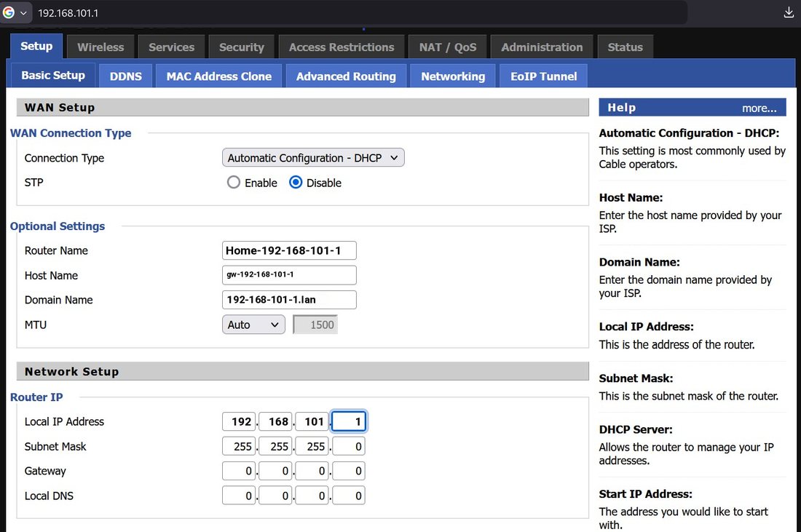Screen dimensions: 801x532
Task: Switch to the Setup main tab
Action: (x=36, y=47)
